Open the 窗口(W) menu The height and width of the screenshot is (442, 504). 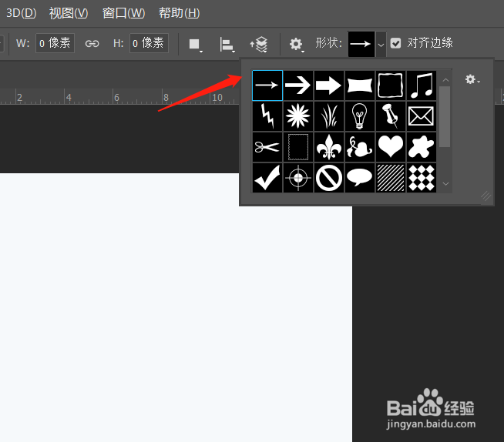(x=124, y=13)
